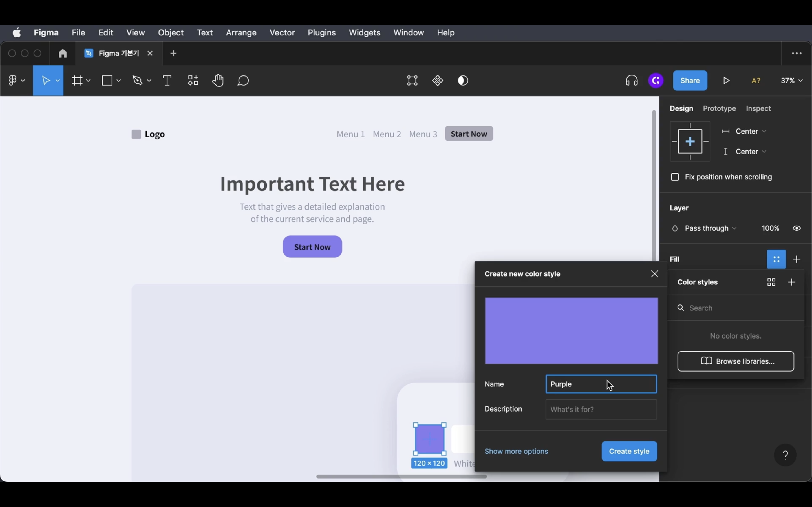812x507 pixels.
Task: Click Show more options link
Action: (516, 451)
